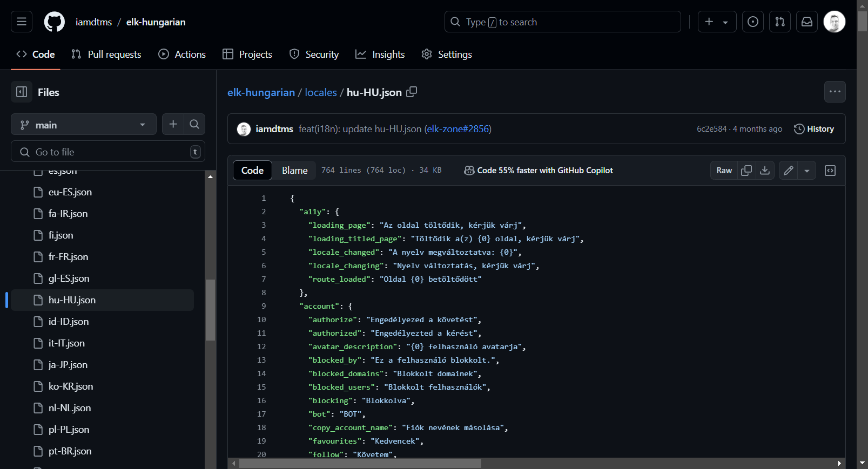This screenshot has height=469, width=868.
Task: Open elk-hungarian repository link in header
Action: tap(156, 22)
